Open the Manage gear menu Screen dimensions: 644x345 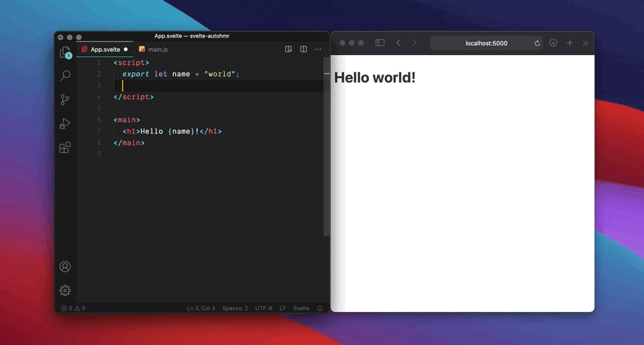coord(65,291)
